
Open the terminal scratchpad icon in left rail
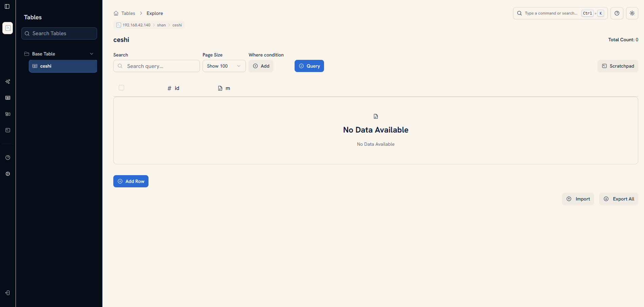8,130
